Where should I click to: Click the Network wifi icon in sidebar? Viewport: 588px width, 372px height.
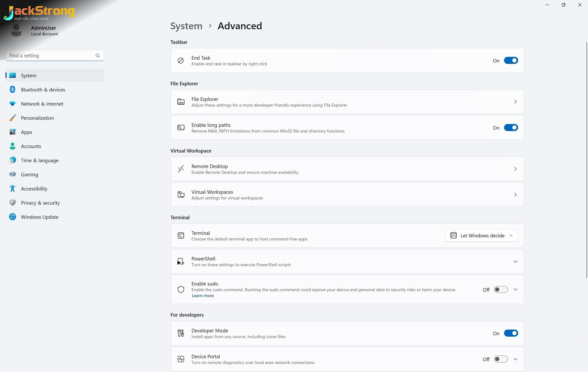[13, 104]
